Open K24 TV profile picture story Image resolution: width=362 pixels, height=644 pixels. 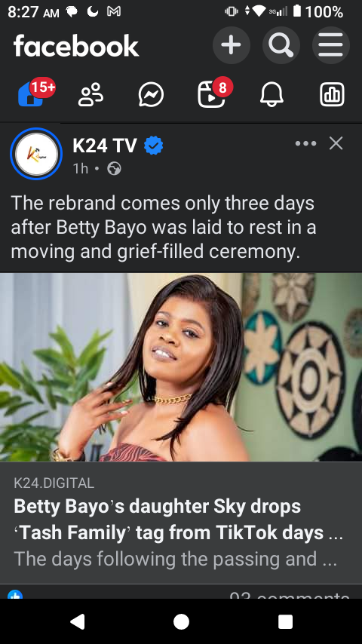[x=36, y=154]
